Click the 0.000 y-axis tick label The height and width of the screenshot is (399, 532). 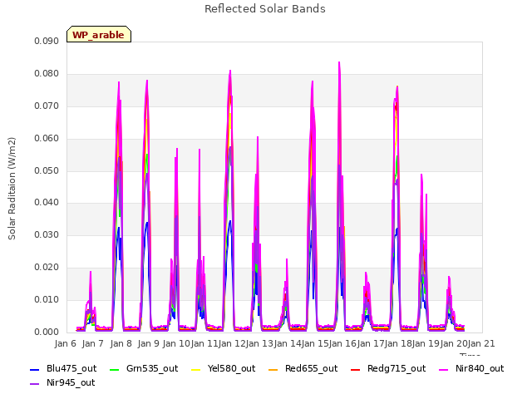point(47,332)
